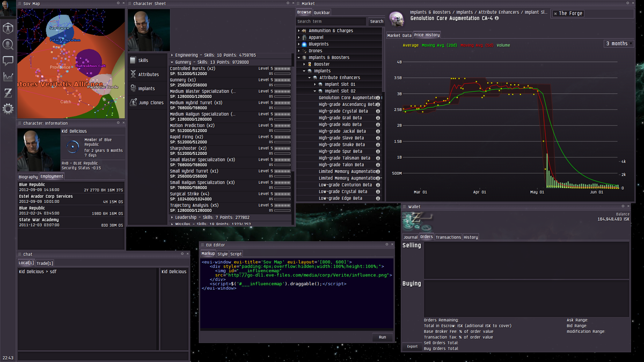The width and height of the screenshot is (644, 362).
Task: Show info for High-grade Slave Beta
Action: 378,138
